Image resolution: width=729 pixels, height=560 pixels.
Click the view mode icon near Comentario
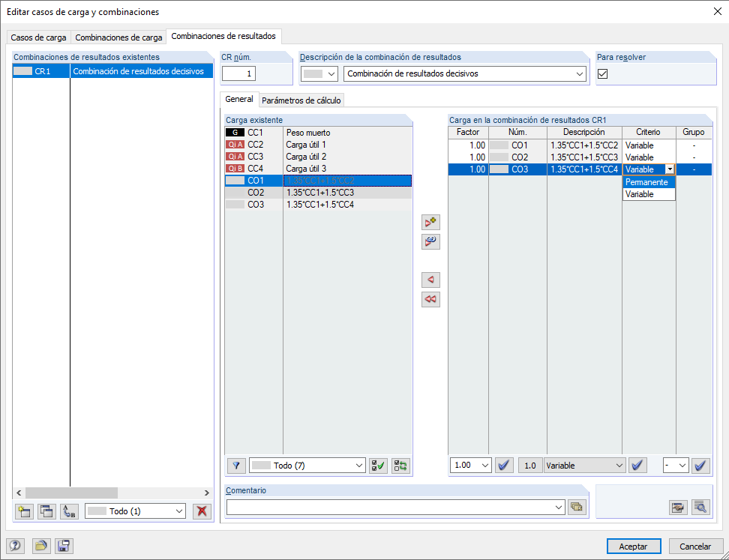click(678, 507)
